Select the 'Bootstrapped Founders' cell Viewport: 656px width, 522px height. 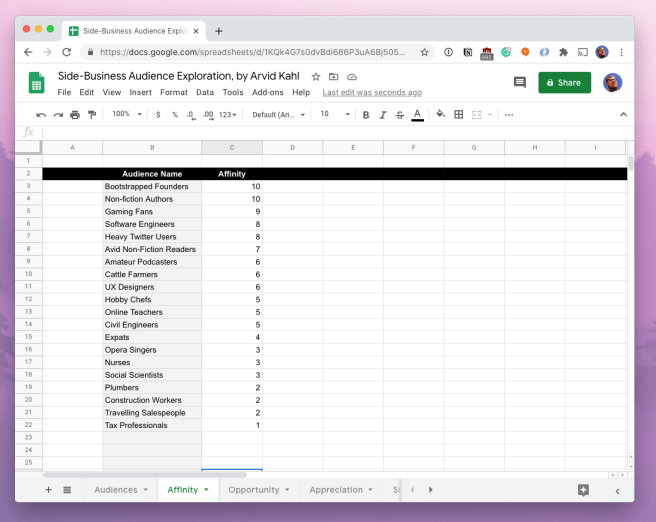[152, 187]
